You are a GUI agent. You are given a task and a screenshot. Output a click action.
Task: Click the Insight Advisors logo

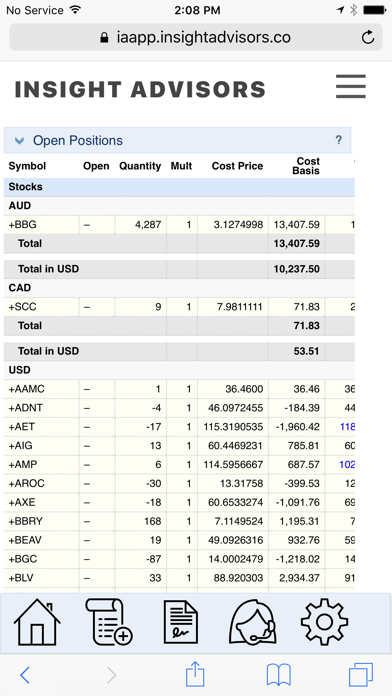140,89
